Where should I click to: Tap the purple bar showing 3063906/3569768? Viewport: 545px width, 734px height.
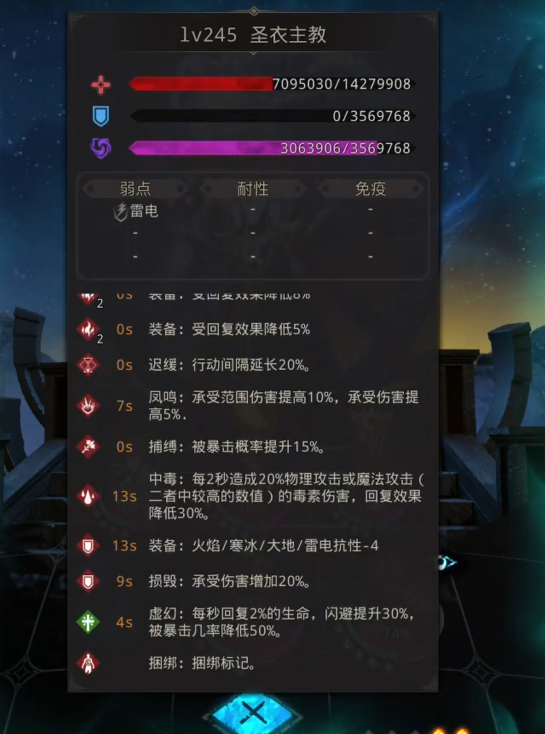(272, 148)
